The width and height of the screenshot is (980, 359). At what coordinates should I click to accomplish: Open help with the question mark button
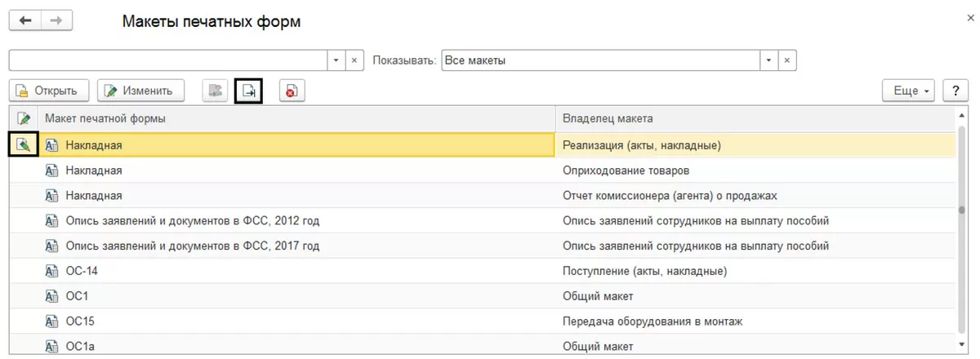click(x=955, y=91)
